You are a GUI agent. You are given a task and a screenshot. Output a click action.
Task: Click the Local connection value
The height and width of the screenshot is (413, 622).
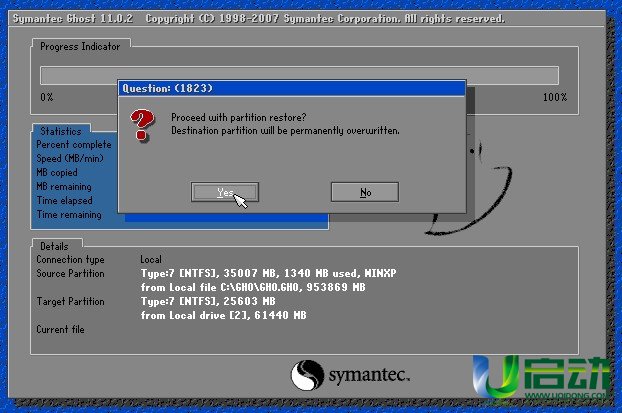[x=151, y=259]
